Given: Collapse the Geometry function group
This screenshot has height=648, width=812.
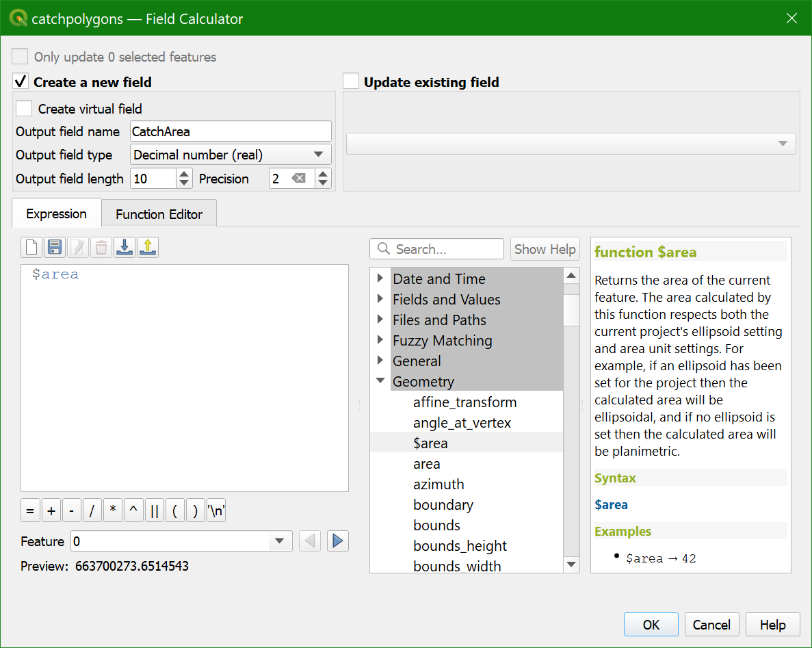Looking at the screenshot, I should pos(380,381).
